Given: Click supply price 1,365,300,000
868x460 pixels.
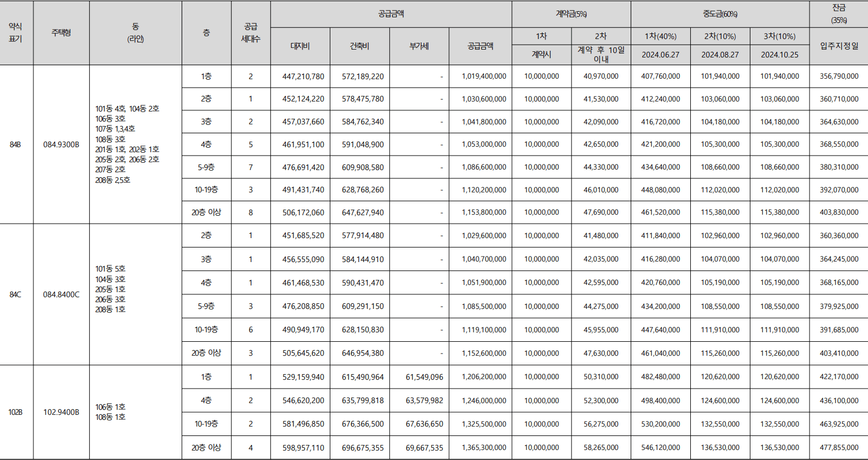Looking at the screenshot, I should [484, 448].
